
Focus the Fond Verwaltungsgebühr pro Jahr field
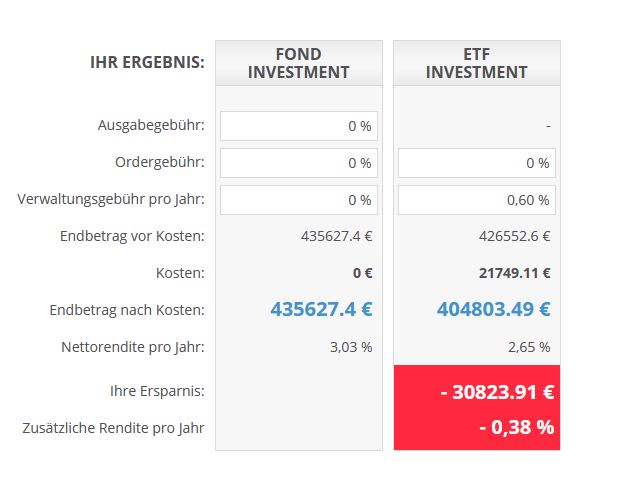(x=298, y=199)
